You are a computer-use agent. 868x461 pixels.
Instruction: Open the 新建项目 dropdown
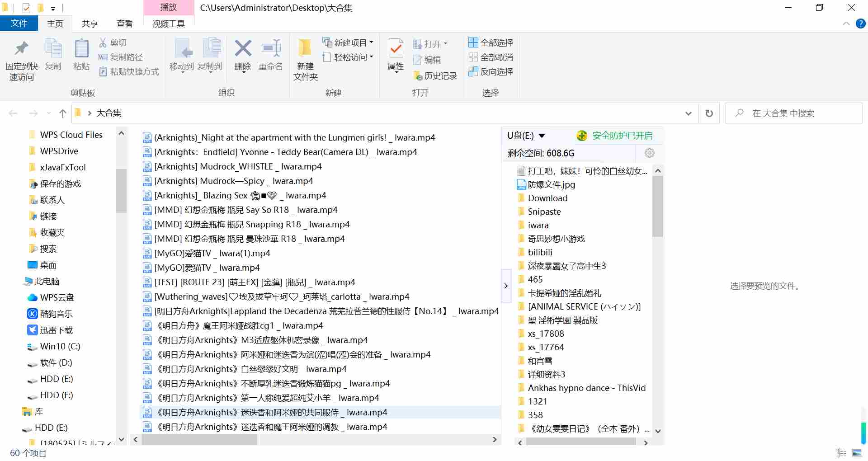(348, 42)
